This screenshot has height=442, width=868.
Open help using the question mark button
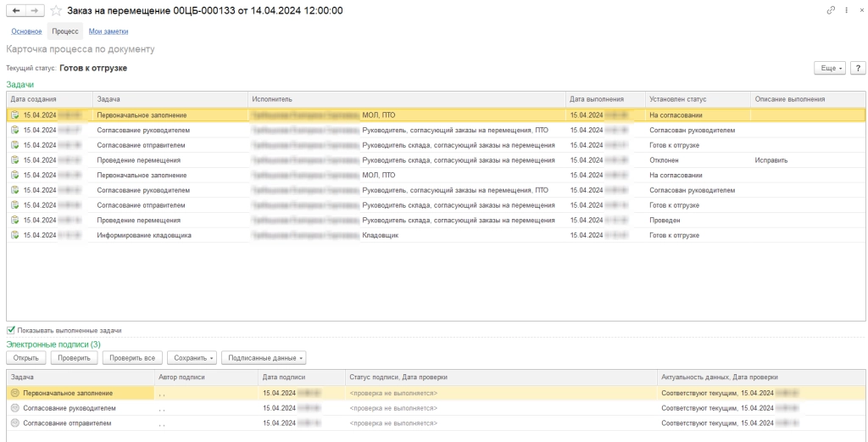(856, 68)
